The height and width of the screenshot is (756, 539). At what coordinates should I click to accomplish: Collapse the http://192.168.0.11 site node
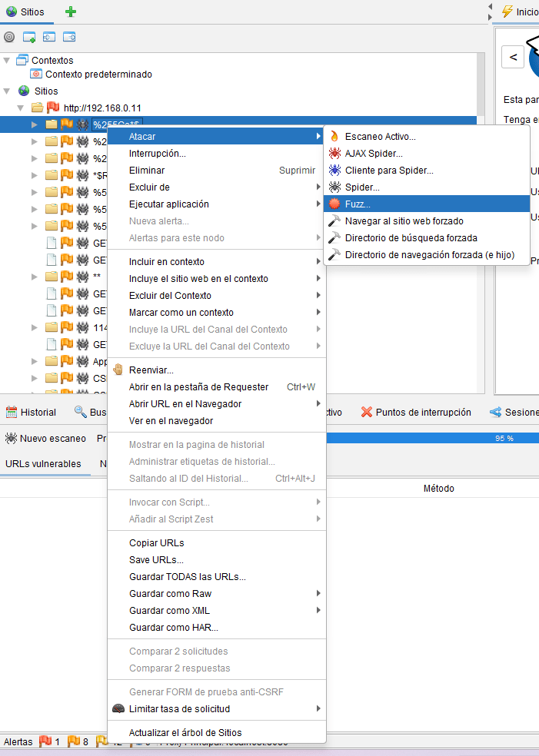(x=22, y=108)
